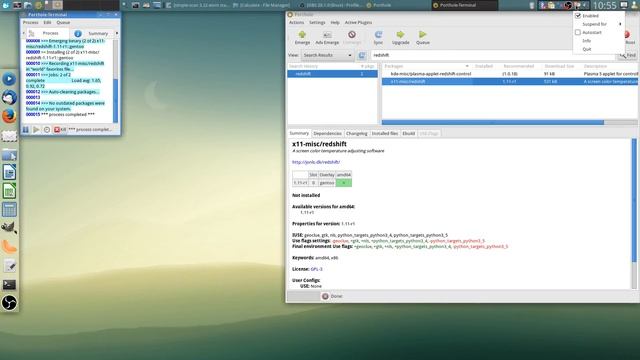The height and width of the screenshot is (360, 640).
Task: Click the package list horizontal scrollbar
Action: (x=493, y=122)
